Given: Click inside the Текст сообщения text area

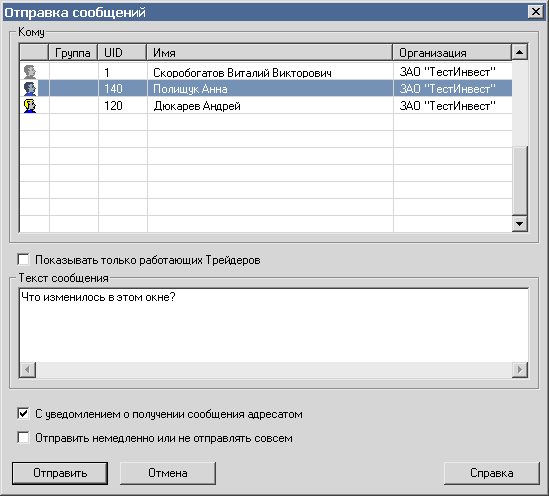Looking at the screenshot, I should click(274, 326).
